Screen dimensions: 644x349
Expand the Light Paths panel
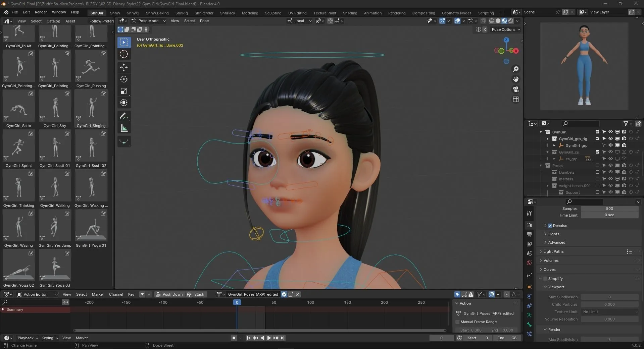point(553,251)
